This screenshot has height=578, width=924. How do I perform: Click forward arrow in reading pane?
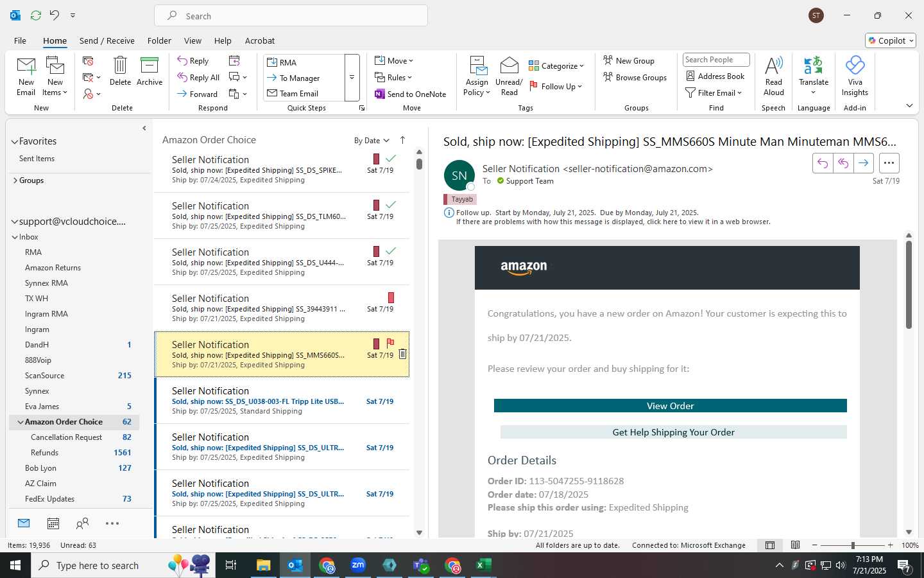click(x=864, y=163)
